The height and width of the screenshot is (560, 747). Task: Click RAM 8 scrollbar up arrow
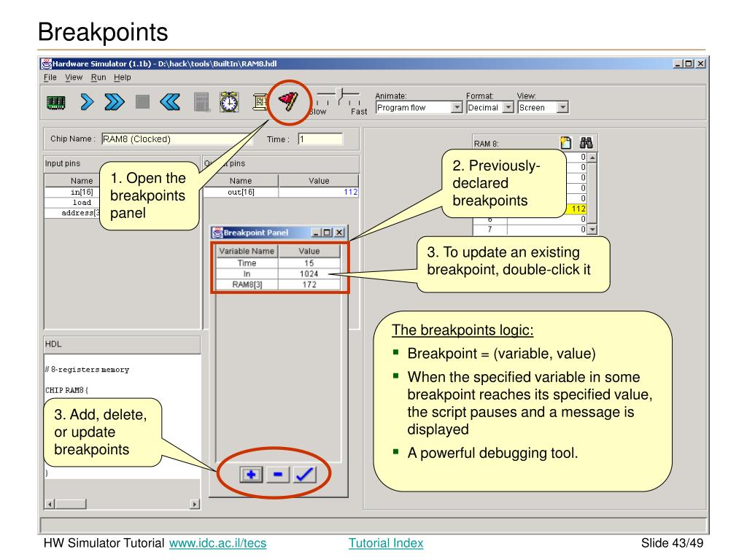(592, 157)
